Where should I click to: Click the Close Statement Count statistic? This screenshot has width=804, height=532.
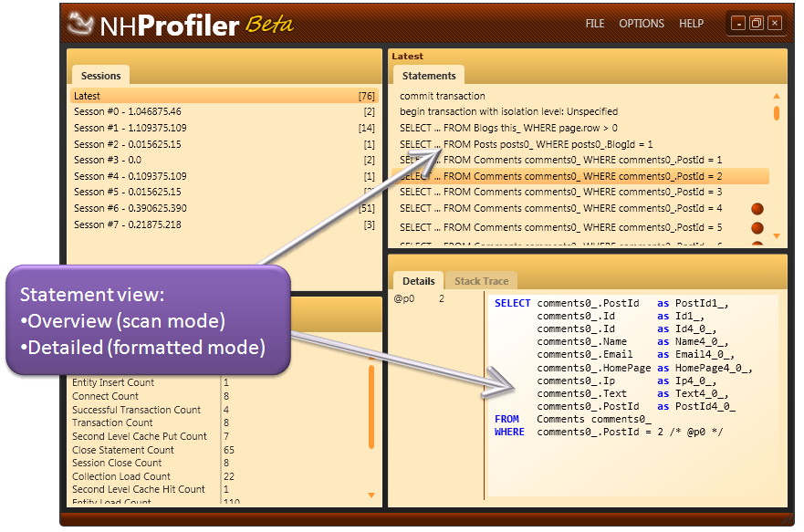(x=123, y=450)
